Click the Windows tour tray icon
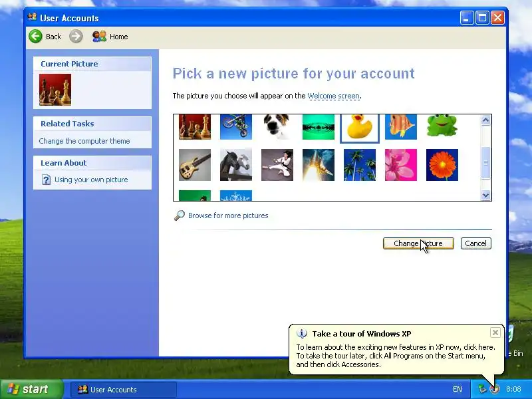Screen dimensions: 532x399 pyautogui.click(x=495, y=389)
